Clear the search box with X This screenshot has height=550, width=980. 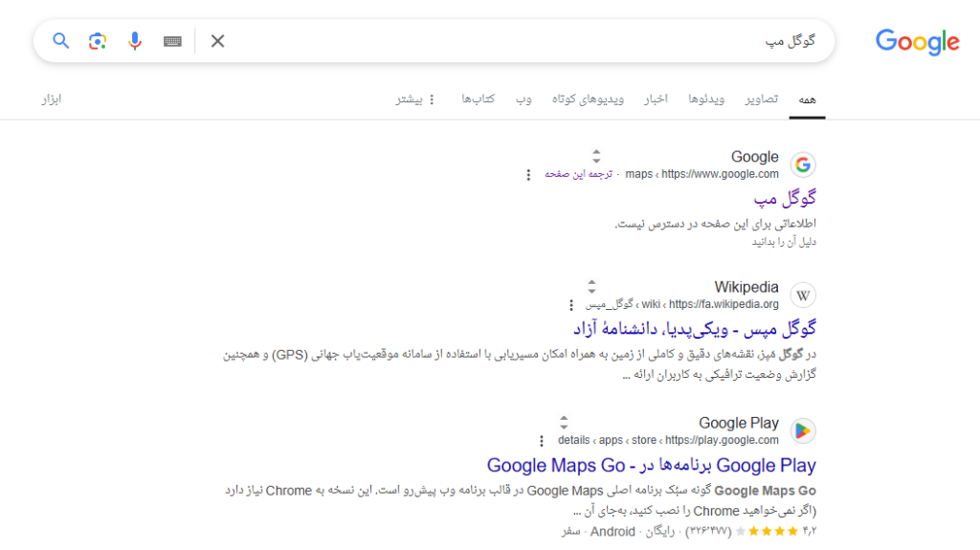coord(217,41)
